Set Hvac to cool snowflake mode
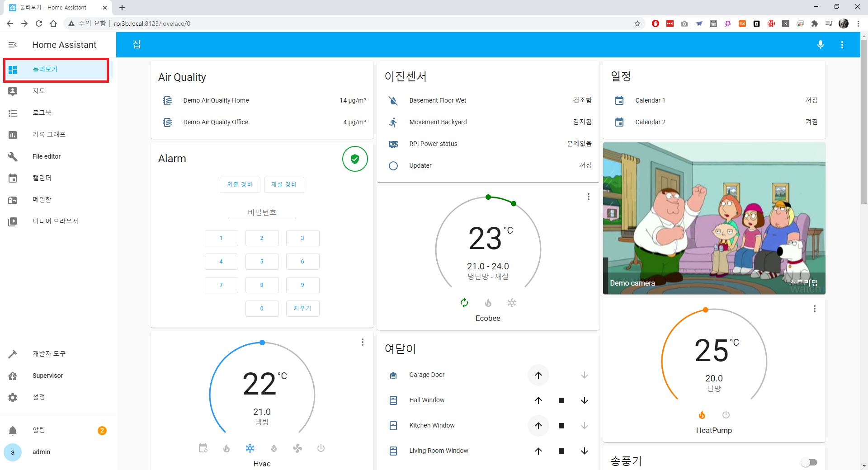The image size is (868, 470). pos(250,448)
